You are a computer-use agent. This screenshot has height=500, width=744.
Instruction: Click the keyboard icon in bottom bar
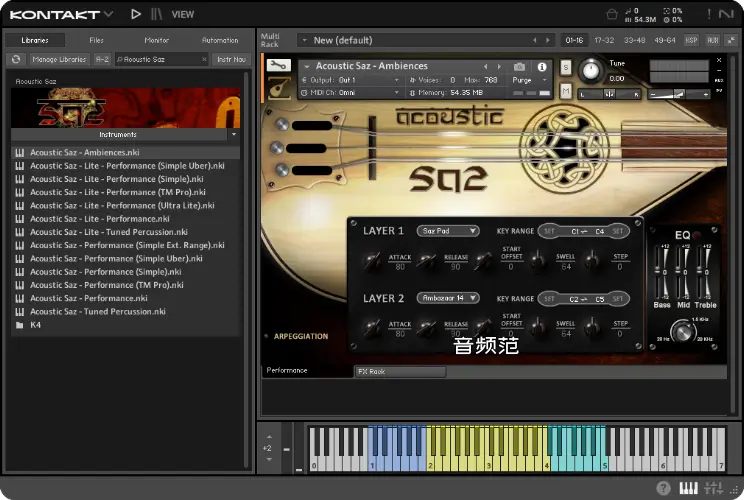tap(688, 488)
